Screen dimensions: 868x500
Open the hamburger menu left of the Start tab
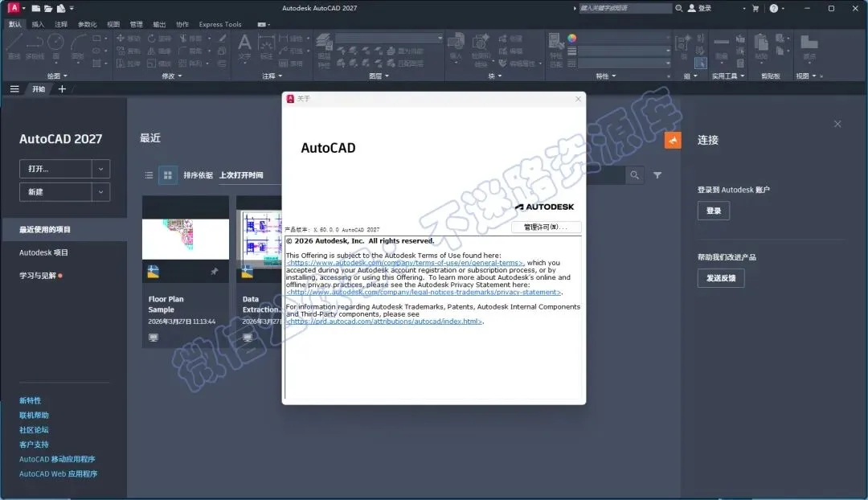click(x=14, y=89)
